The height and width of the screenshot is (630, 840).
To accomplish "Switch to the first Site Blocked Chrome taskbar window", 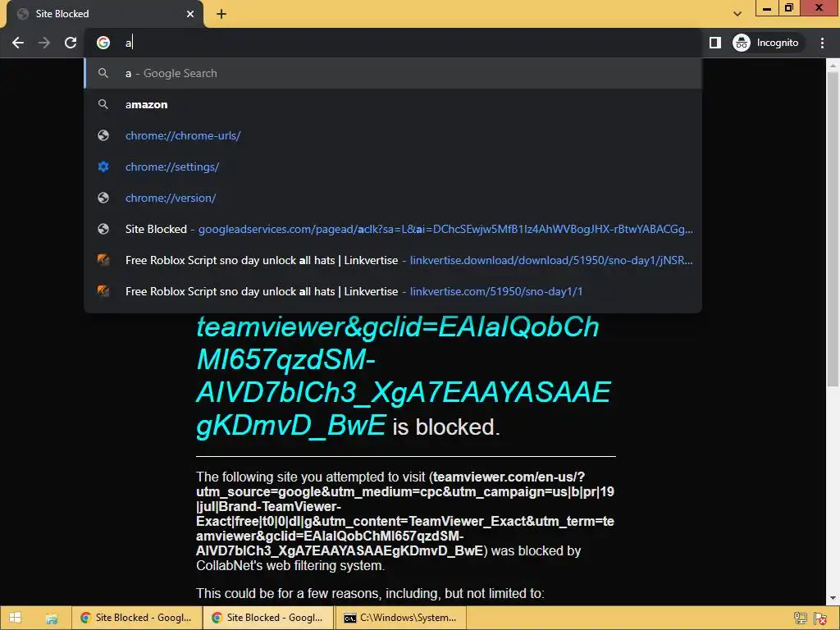I will (x=137, y=618).
